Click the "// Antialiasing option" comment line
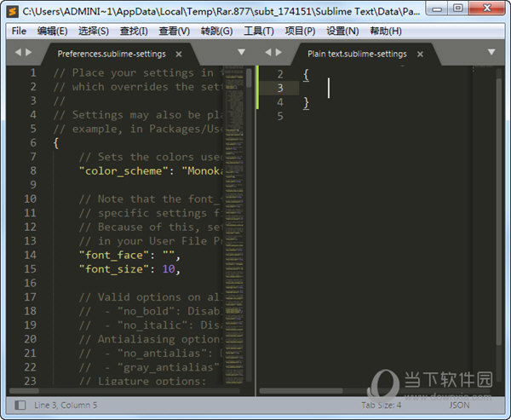Viewport: 511px width, 420px height. [150, 339]
